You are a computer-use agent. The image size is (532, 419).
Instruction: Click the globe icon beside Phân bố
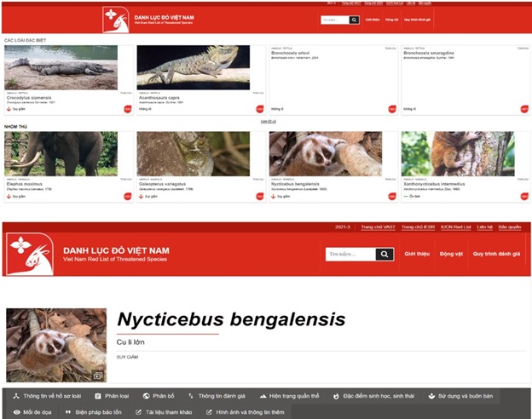146,396
